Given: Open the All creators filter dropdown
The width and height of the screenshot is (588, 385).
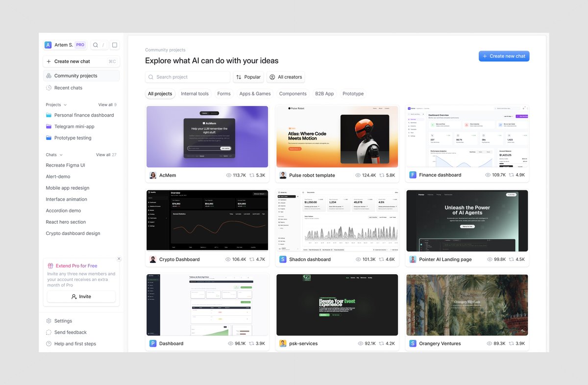Looking at the screenshot, I should [286, 77].
